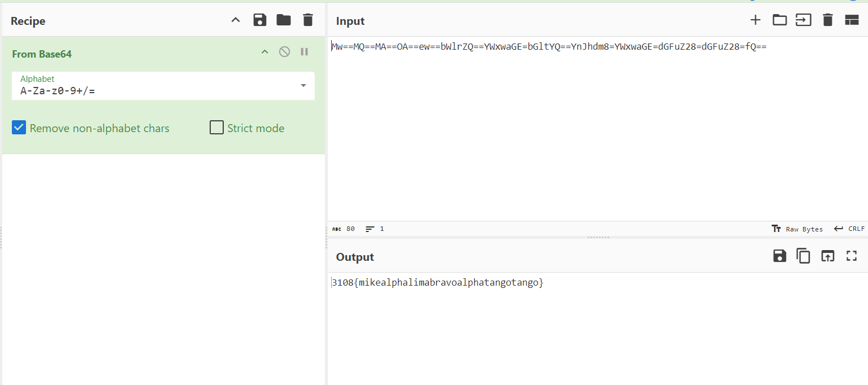868x385 pixels.
Task: Save output to a file
Action: tap(780, 256)
